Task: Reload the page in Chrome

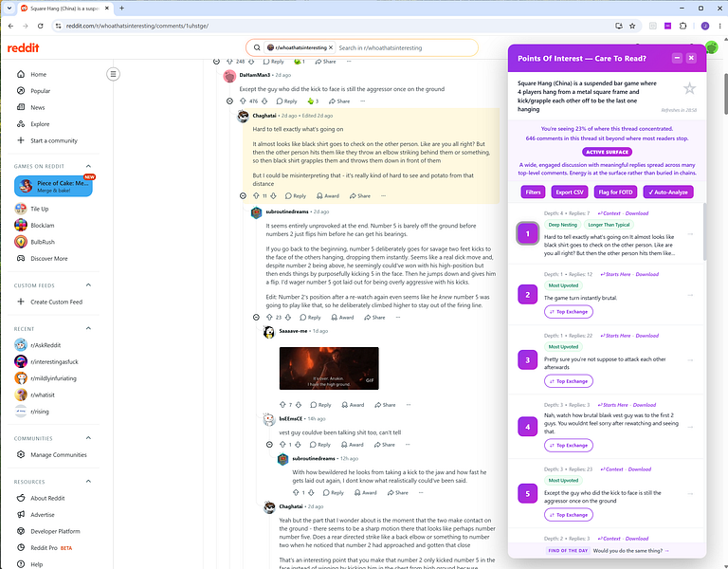Action: pos(41,26)
